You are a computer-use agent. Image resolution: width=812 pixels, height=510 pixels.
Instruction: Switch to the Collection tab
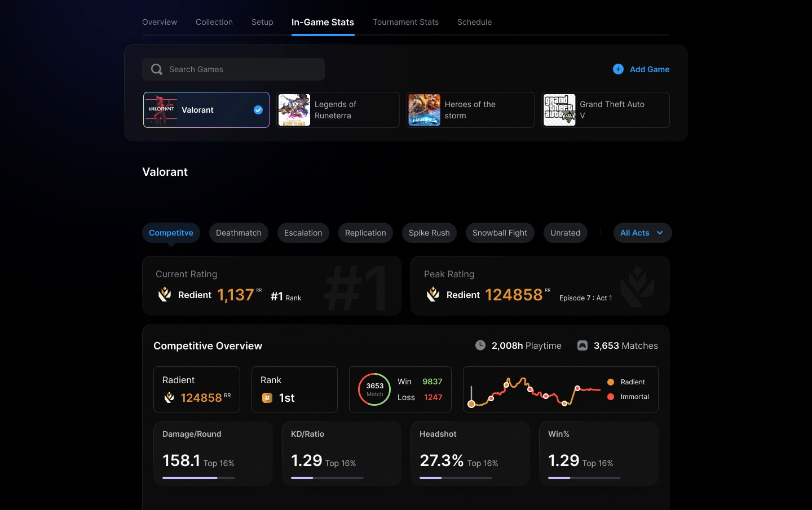pos(214,22)
